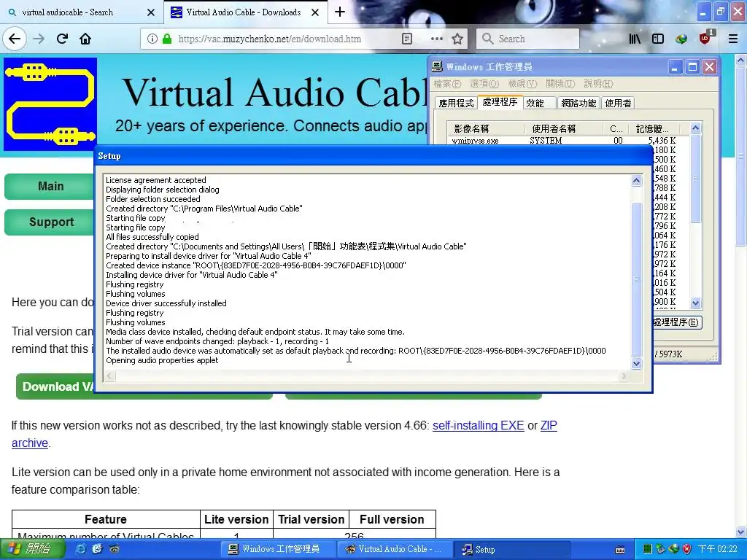Open the Firefox home page icon
Image resolution: width=747 pixels, height=560 pixels.
(85, 39)
